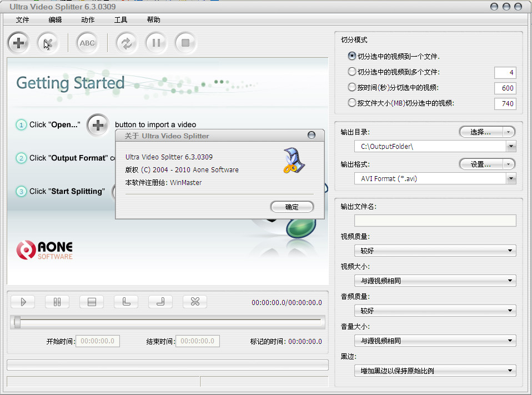Viewport: 532px width, 395px height.
Task: Open the output folder path dropdown
Action: pyautogui.click(x=511, y=146)
